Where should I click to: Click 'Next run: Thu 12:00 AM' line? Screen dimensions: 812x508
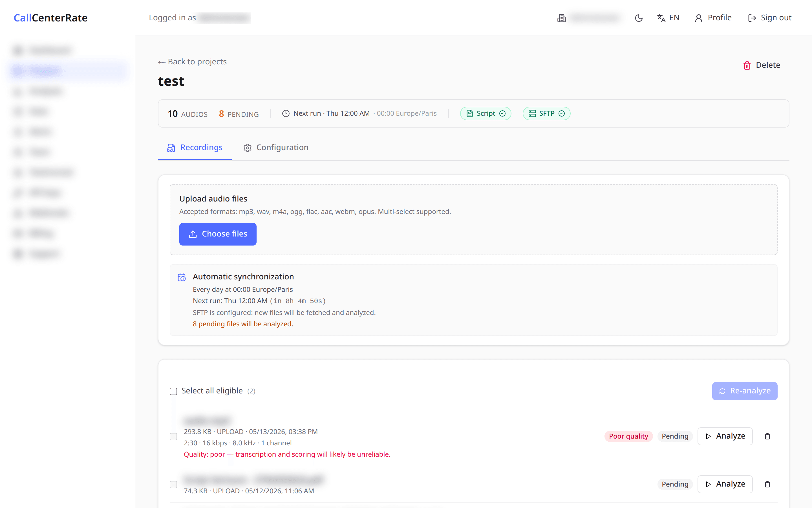pos(259,301)
